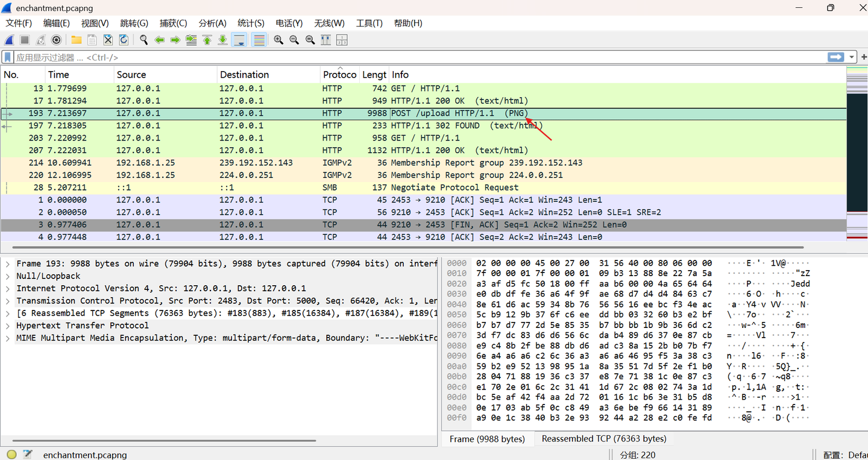Open the 文件(F) menu
Image resolution: width=868 pixels, height=460 pixels.
click(19, 23)
